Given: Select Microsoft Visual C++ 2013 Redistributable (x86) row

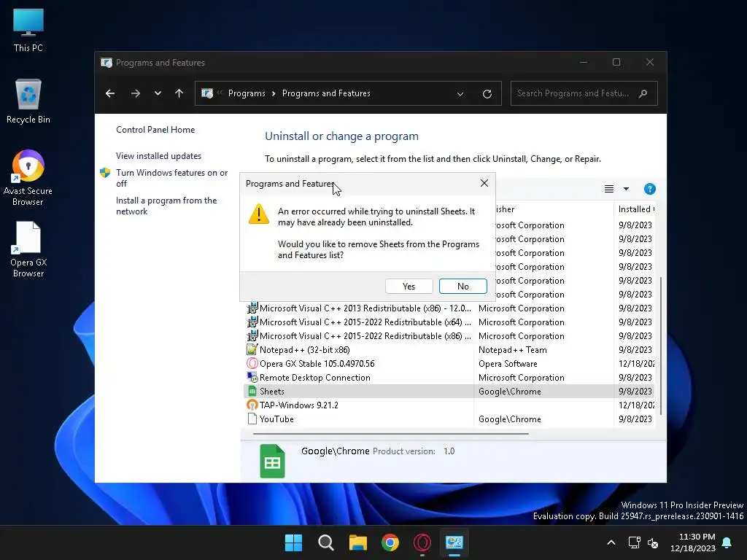Looking at the screenshot, I should (x=449, y=308).
